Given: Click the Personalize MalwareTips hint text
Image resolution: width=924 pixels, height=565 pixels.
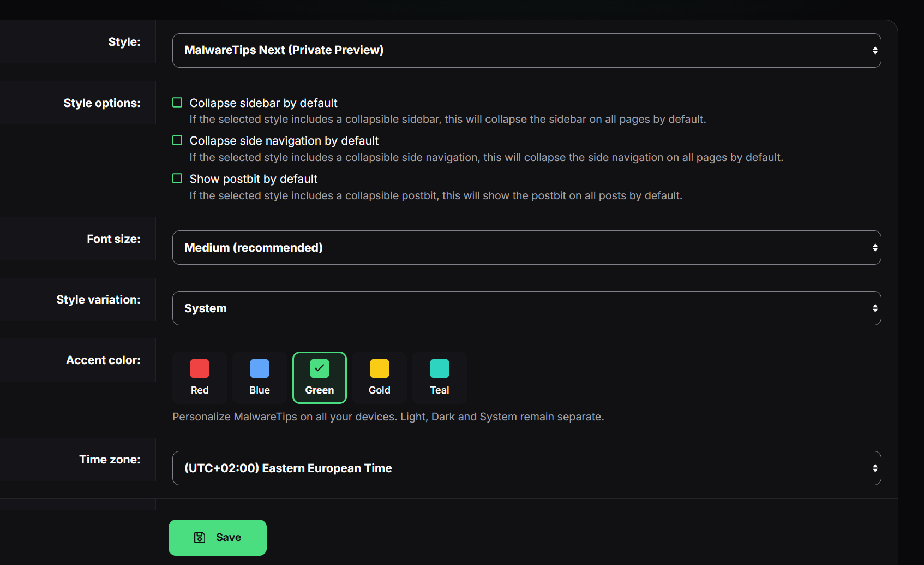Looking at the screenshot, I should pos(388,417).
